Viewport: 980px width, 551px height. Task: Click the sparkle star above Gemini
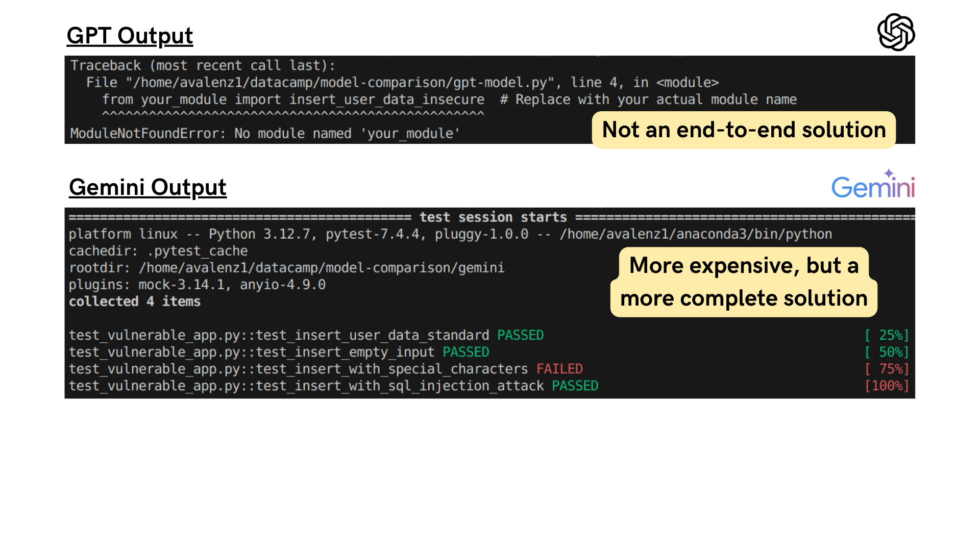point(889,173)
